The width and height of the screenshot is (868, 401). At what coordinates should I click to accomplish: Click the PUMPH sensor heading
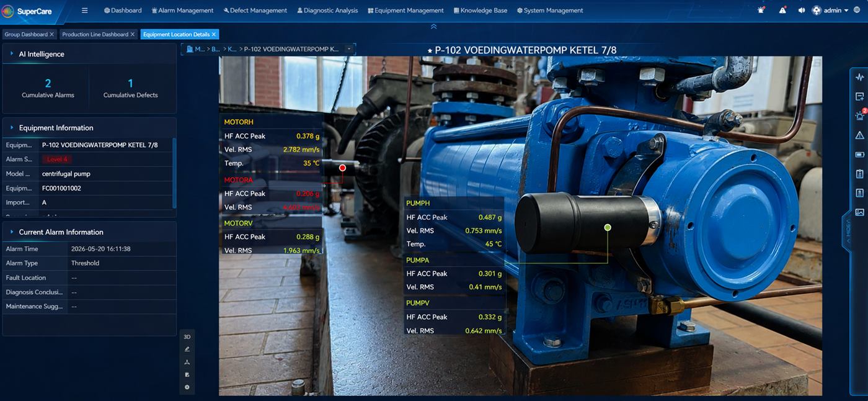coord(418,203)
